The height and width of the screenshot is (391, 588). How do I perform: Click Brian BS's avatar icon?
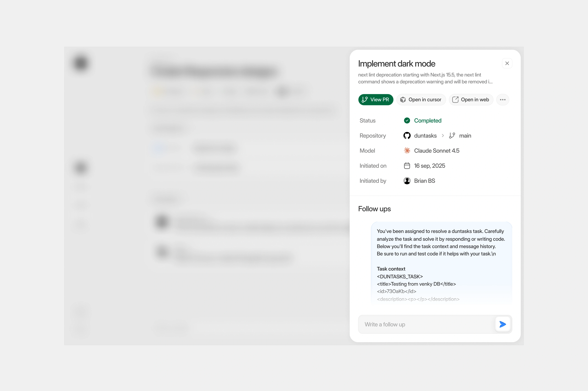click(407, 181)
